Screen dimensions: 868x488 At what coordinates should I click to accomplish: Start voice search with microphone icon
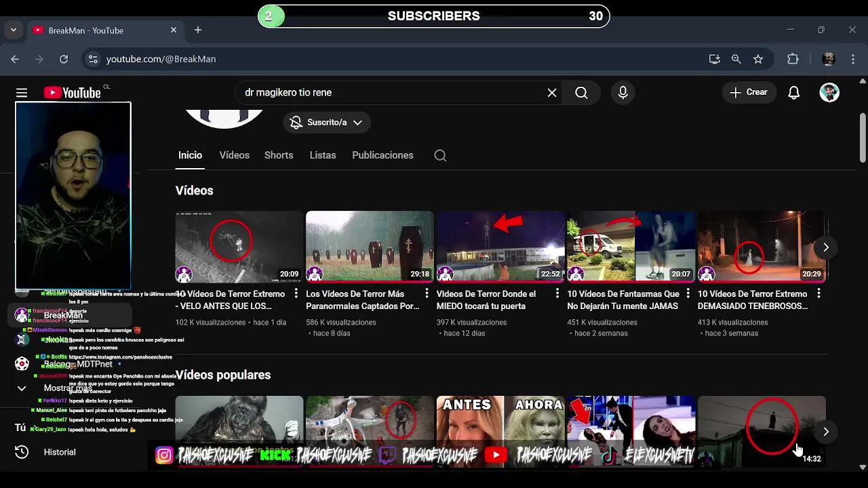(623, 93)
